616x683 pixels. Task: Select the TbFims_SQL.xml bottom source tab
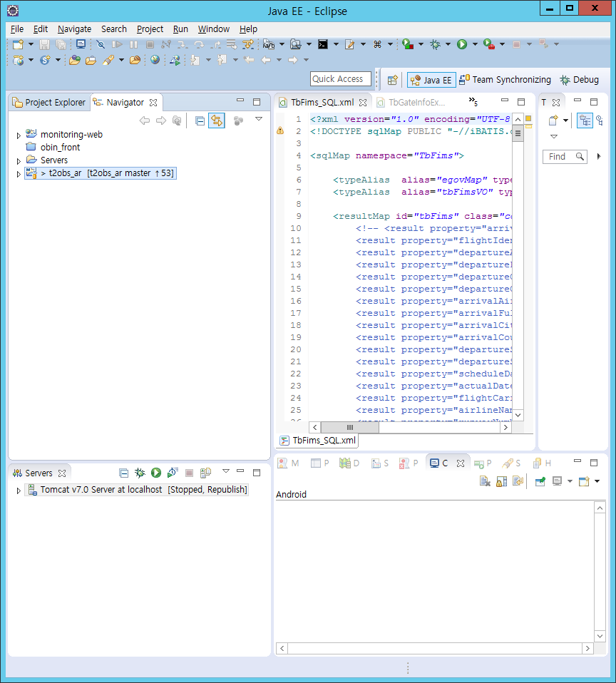[x=318, y=441]
